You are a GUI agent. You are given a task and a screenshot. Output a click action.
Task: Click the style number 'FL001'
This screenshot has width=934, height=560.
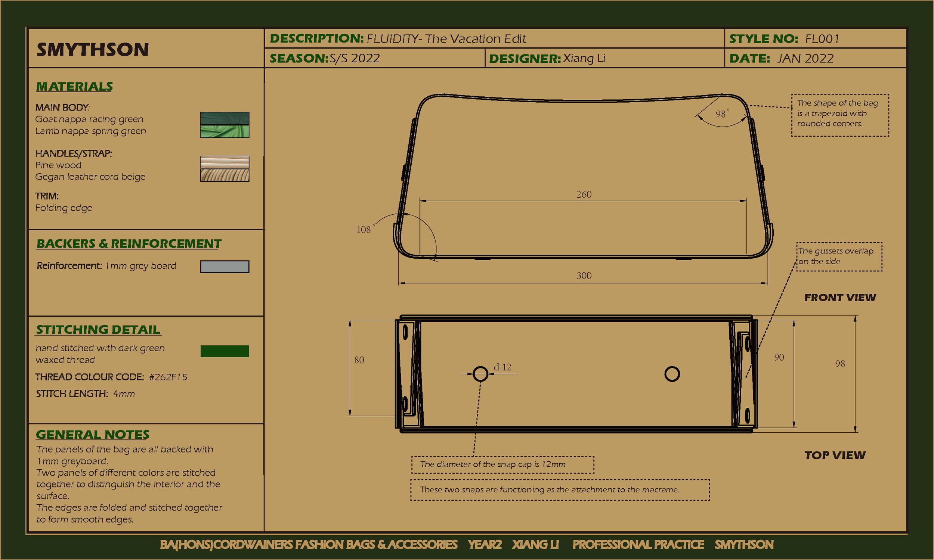pos(822,39)
